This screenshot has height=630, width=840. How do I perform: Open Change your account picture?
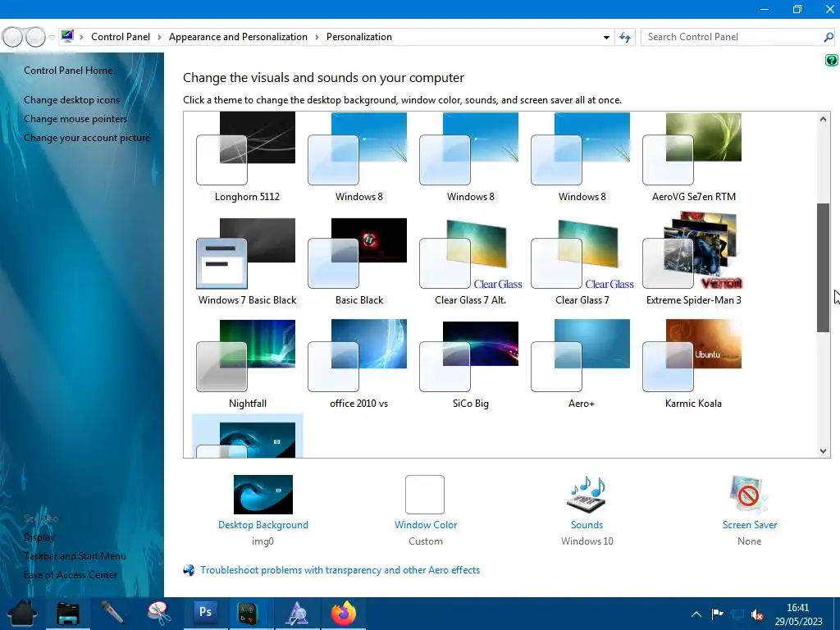tap(87, 138)
